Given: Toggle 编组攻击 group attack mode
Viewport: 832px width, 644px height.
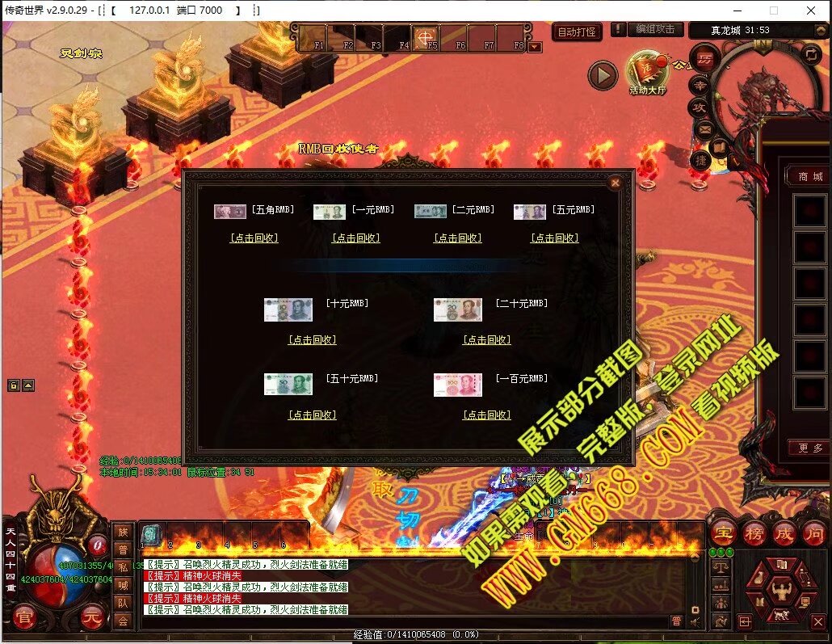Looking at the screenshot, I should pos(653,29).
